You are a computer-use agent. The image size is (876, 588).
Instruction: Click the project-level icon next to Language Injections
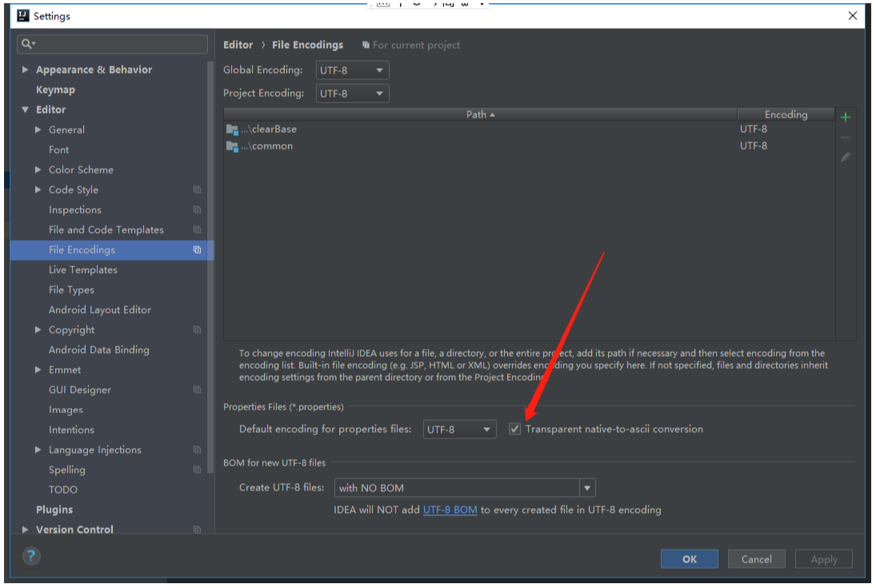[198, 450]
